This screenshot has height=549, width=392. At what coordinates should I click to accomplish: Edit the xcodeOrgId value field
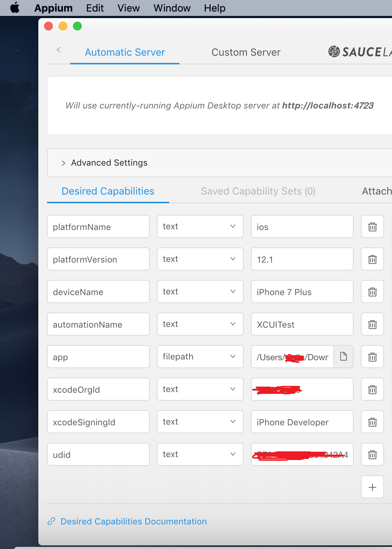(302, 390)
